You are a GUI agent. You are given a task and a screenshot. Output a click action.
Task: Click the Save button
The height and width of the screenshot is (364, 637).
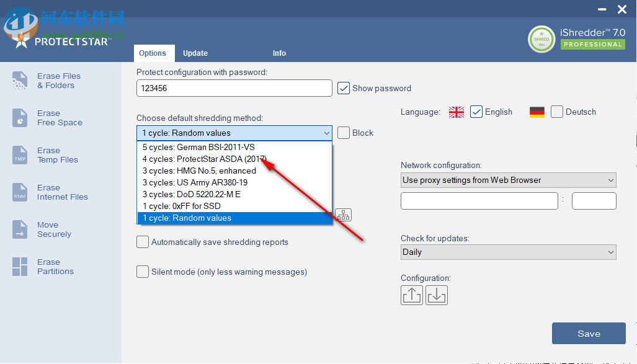point(589,334)
